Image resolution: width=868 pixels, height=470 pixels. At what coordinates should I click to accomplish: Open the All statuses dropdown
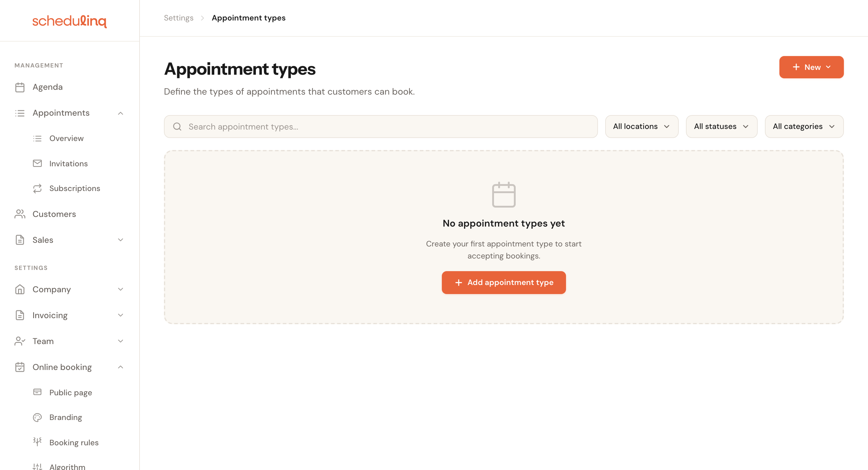pos(722,127)
